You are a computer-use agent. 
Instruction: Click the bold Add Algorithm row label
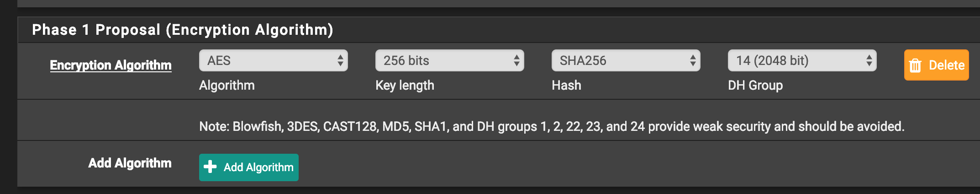(130, 163)
